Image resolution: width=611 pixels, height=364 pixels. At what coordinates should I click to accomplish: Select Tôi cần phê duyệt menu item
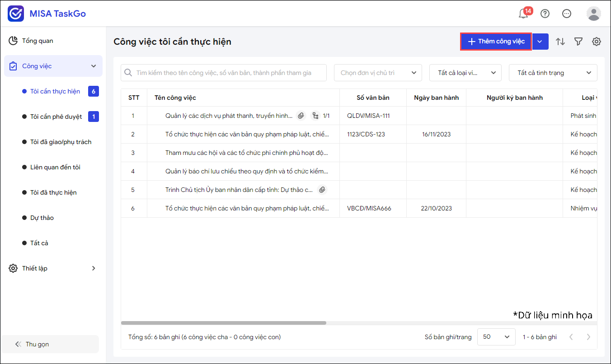coord(56,117)
